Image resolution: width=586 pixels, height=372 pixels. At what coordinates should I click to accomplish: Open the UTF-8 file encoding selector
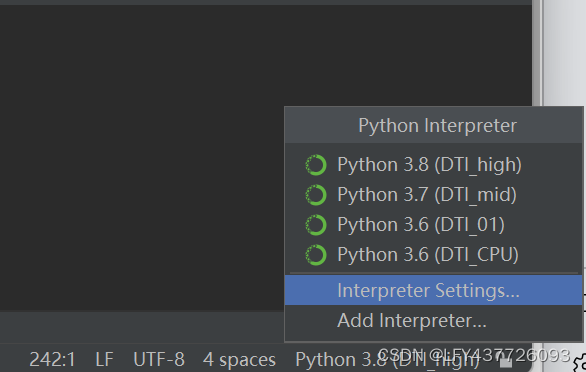pyautogui.click(x=159, y=360)
